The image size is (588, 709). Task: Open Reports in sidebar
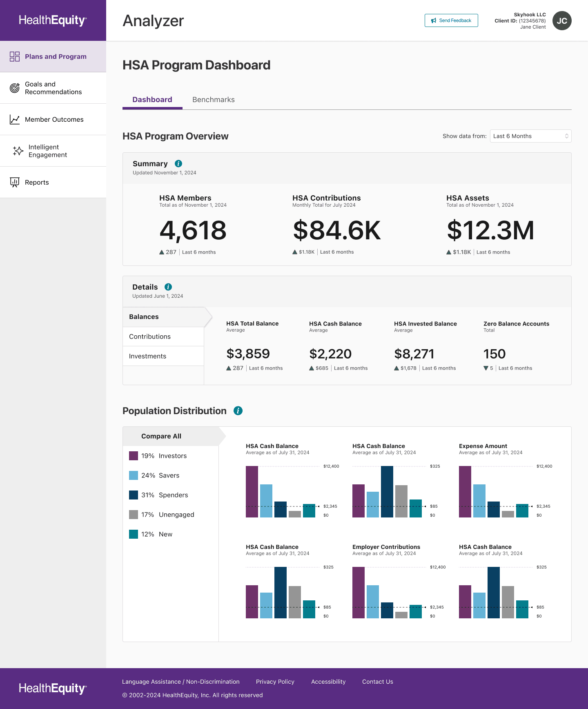(x=53, y=182)
